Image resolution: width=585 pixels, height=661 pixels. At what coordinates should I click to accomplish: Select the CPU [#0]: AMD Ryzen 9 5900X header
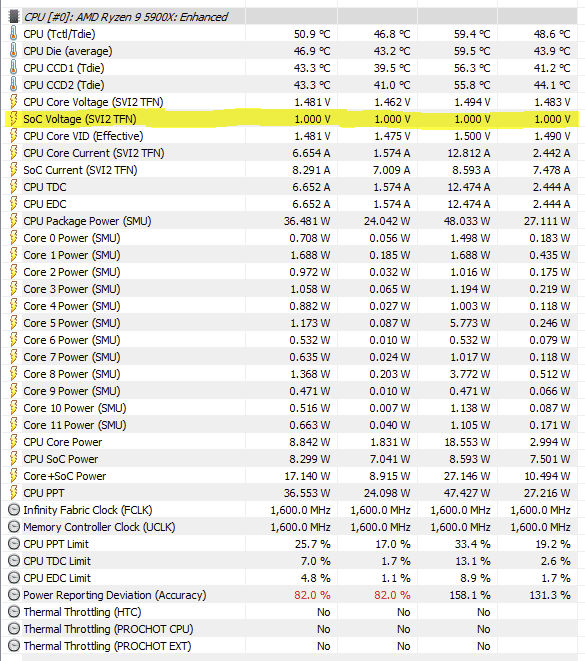(x=126, y=17)
